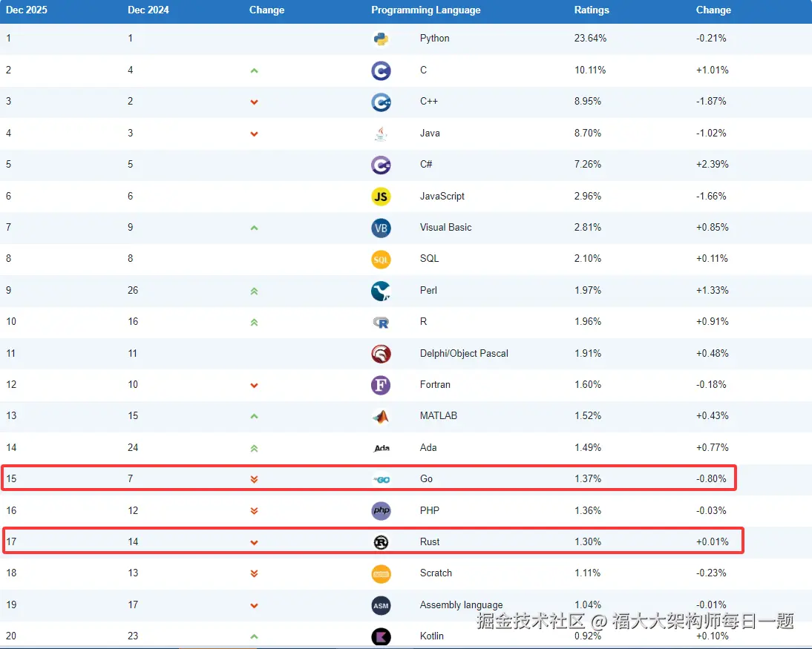The height and width of the screenshot is (649, 812).
Task: Click the red down arrow in C++ row
Action: pos(254,102)
